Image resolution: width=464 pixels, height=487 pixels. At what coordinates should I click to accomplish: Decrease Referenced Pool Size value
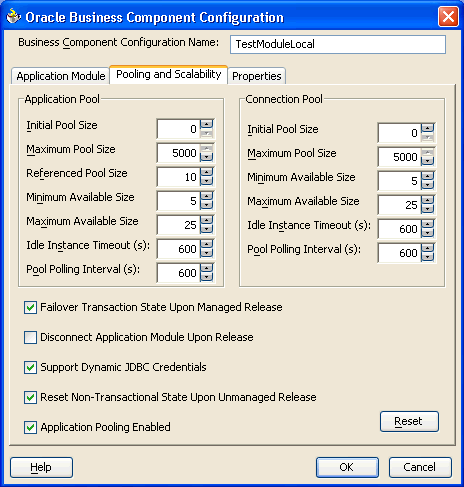tap(207, 181)
